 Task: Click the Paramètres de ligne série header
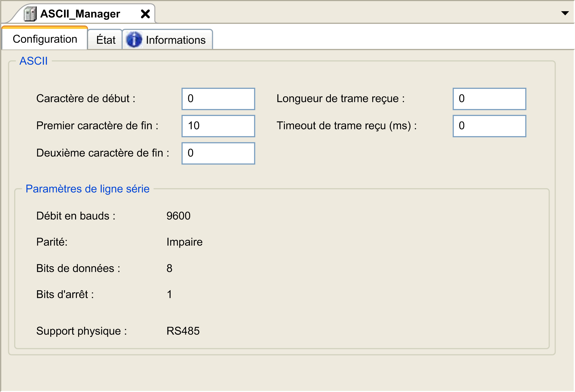[88, 189]
